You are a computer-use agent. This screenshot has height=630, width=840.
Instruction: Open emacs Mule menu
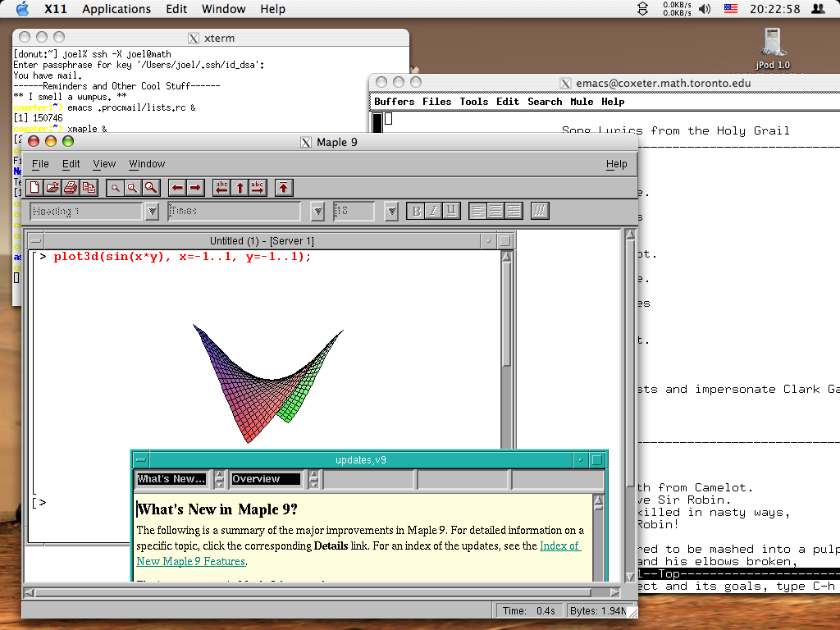tap(582, 102)
